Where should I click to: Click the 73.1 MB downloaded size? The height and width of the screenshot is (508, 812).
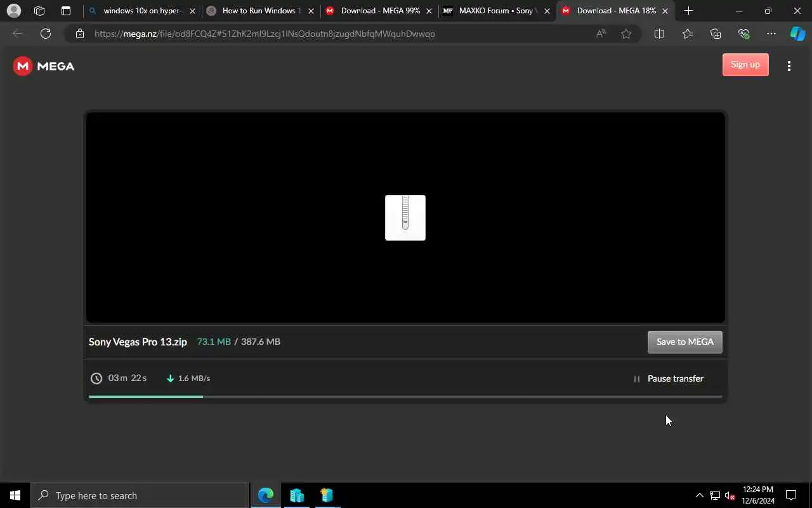(x=214, y=342)
